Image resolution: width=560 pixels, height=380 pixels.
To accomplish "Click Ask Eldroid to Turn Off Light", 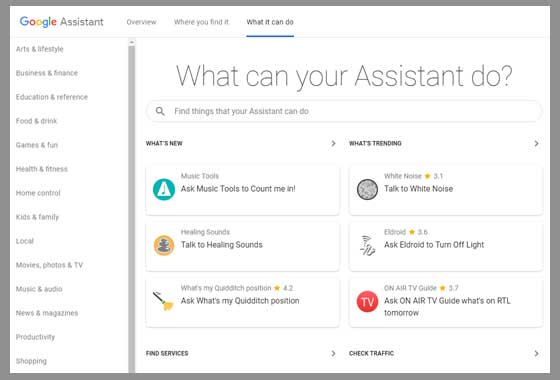I will [434, 245].
